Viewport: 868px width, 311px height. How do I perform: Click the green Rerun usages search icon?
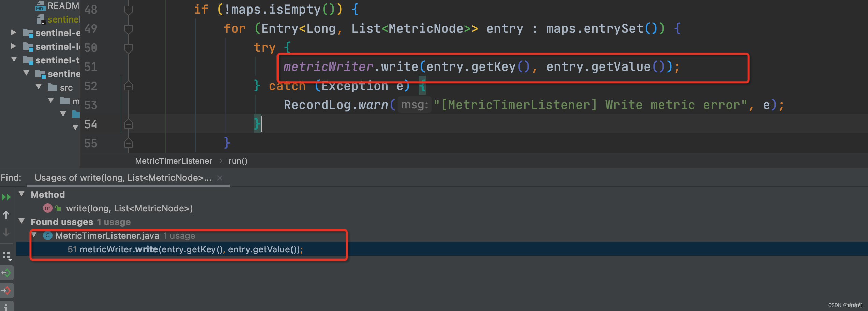[x=6, y=197]
